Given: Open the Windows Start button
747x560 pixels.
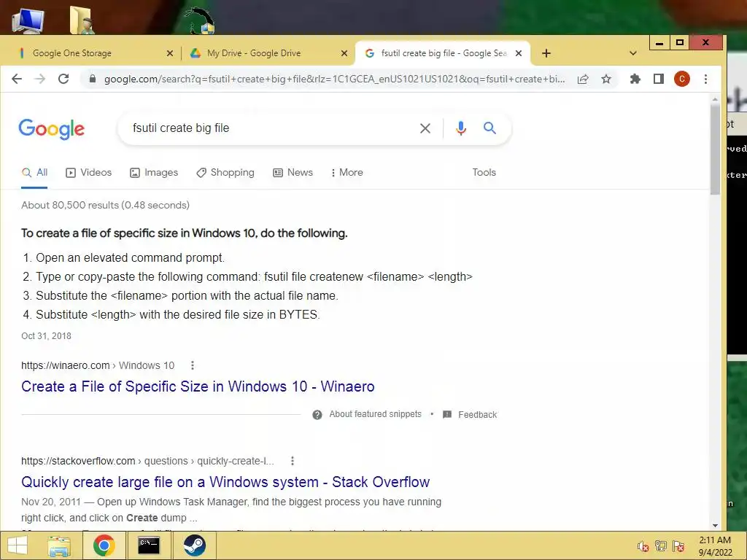Looking at the screenshot, I should 18,545.
